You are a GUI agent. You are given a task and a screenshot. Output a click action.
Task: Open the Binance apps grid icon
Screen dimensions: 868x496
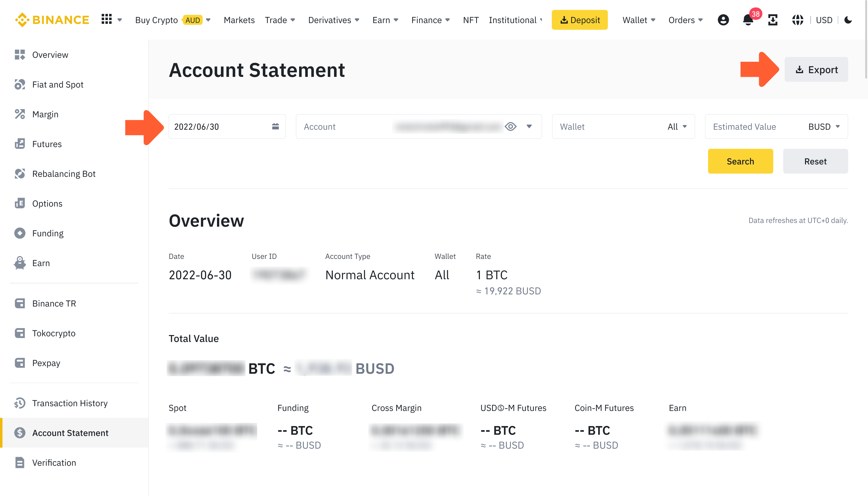[107, 20]
